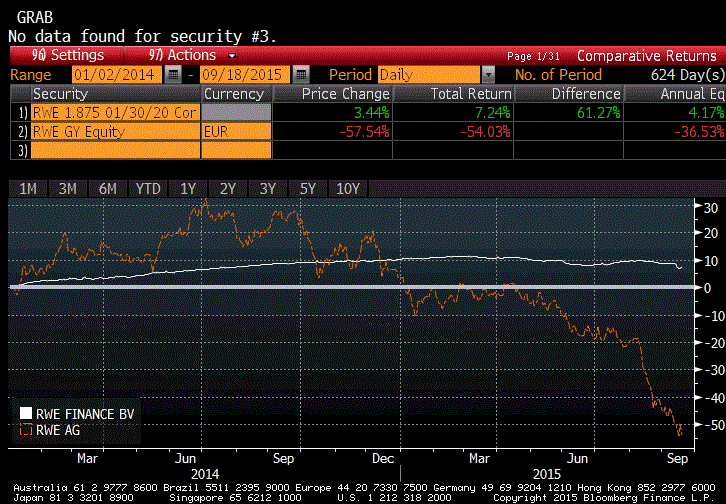The image size is (726, 504).
Task: Select the 1M time range tab
Action: pyautogui.click(x=28, y=189)
